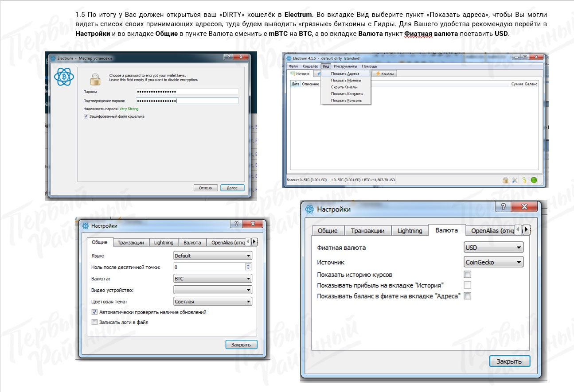Click the Сумма column header in history list

point(517,84)
